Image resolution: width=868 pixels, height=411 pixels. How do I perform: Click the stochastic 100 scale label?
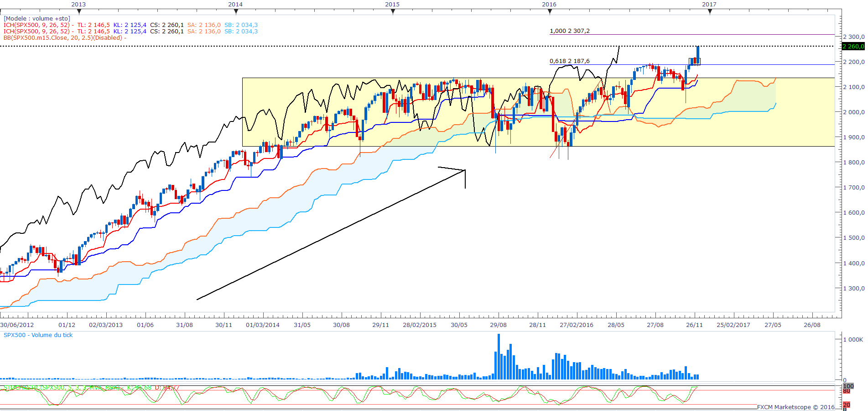coord(848,386)
